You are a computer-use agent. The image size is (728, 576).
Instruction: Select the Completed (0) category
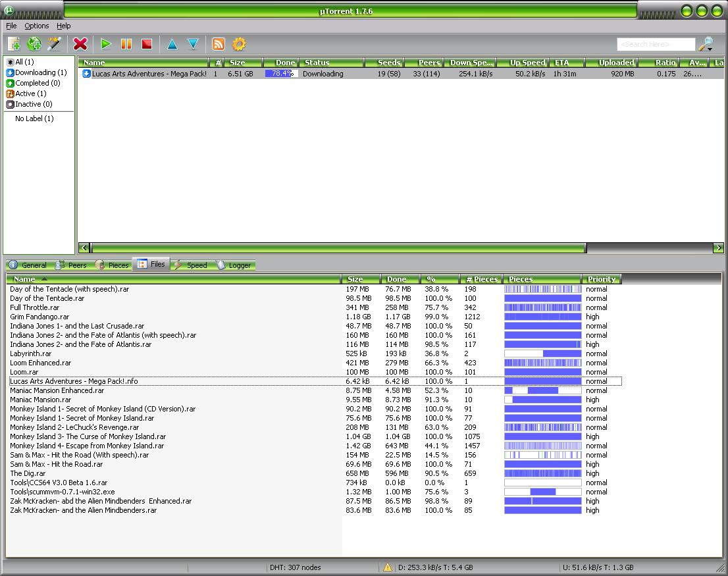point(38,83)
